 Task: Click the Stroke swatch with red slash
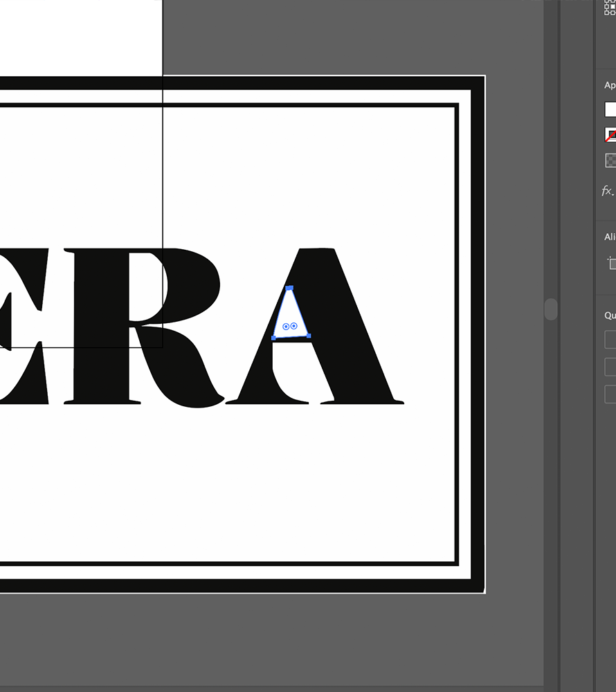(610, 135)
